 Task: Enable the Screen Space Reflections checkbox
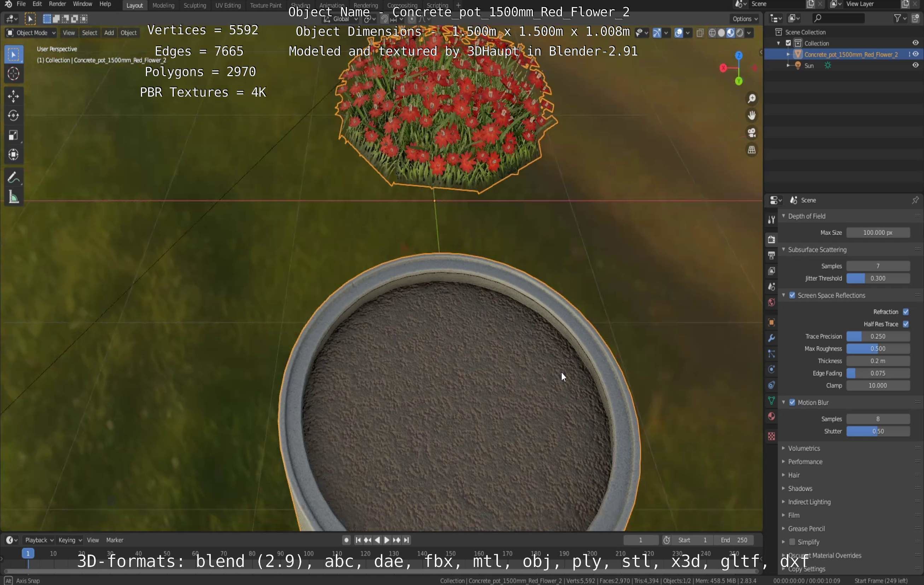792,296
